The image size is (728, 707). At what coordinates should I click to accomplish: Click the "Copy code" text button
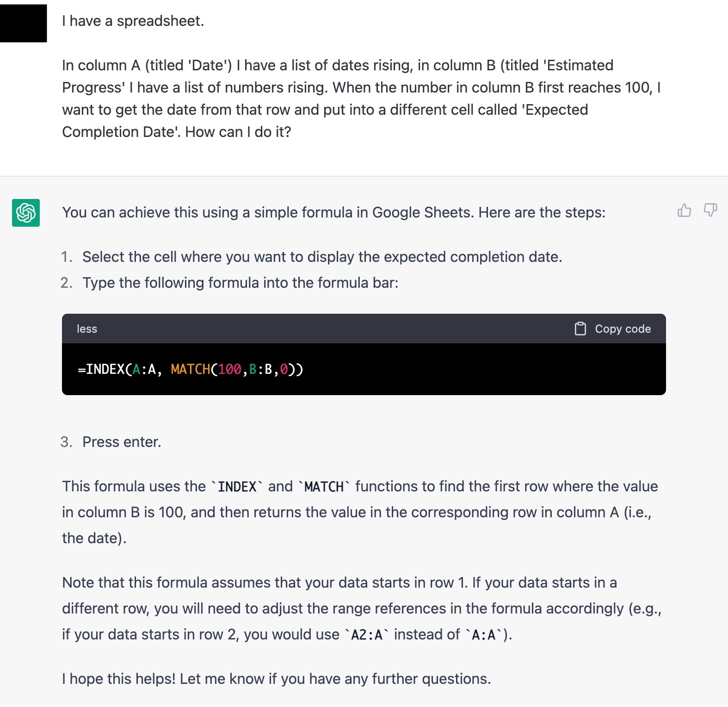[x=623, y=329]
